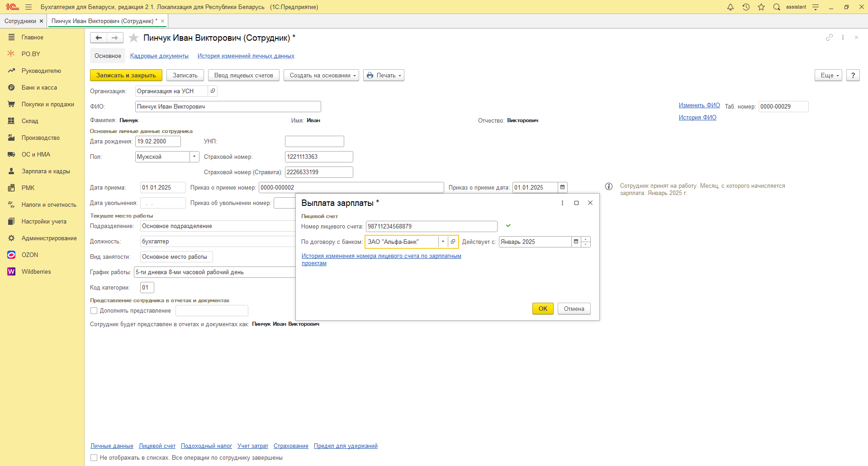The image size is (868, 466).
Task: Go forward with the right arrow button
Action: point(115,38)
